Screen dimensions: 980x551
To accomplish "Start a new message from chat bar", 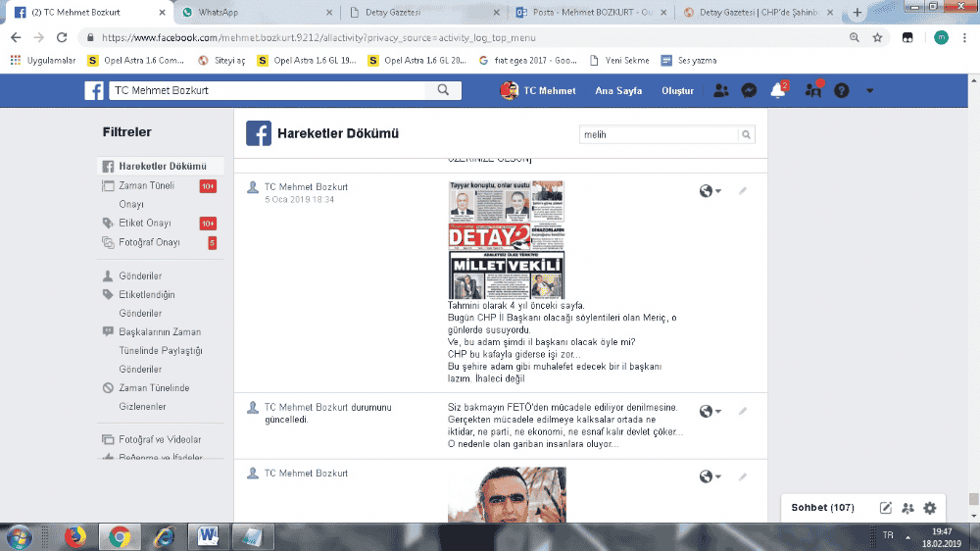I will coord(886,508).
